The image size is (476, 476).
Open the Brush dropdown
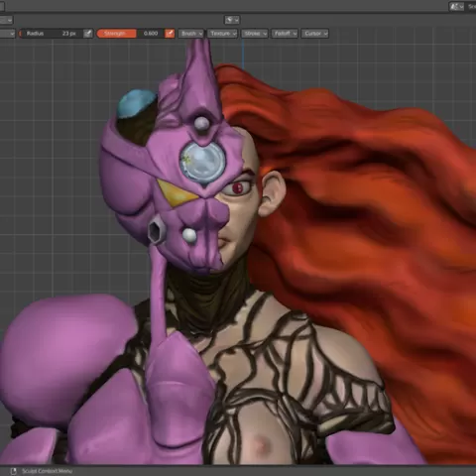(x=191, y=34)
